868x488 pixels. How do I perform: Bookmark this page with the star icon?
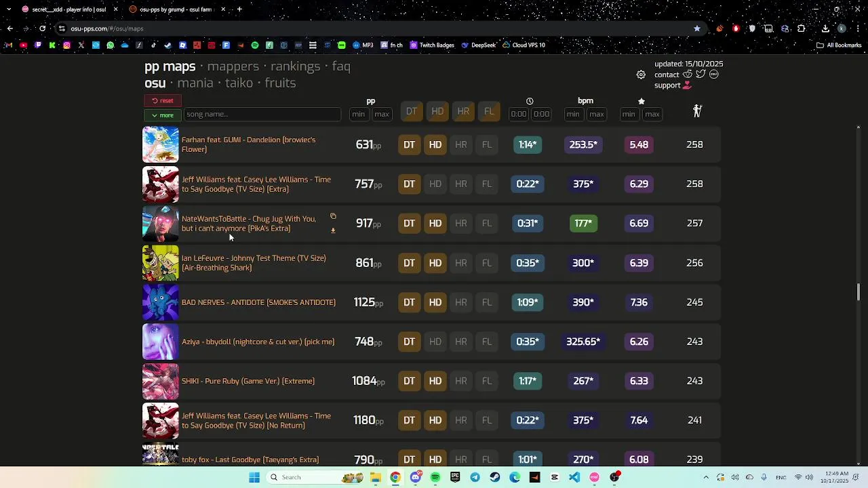tap(697, 28)
